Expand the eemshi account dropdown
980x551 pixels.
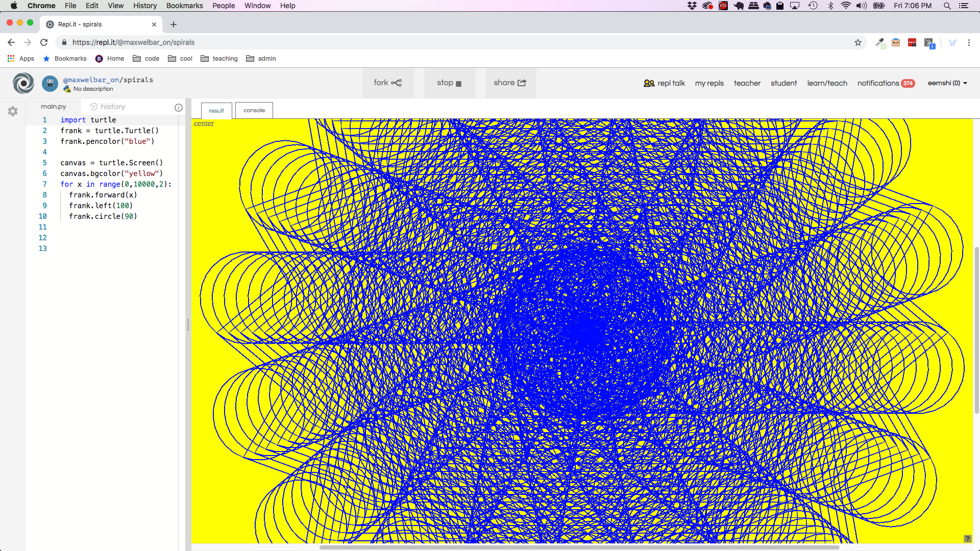pyautogui.click(x=947, y=83)
